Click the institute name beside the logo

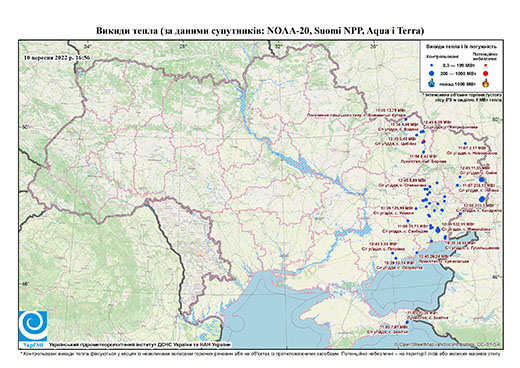pos(139,344)
